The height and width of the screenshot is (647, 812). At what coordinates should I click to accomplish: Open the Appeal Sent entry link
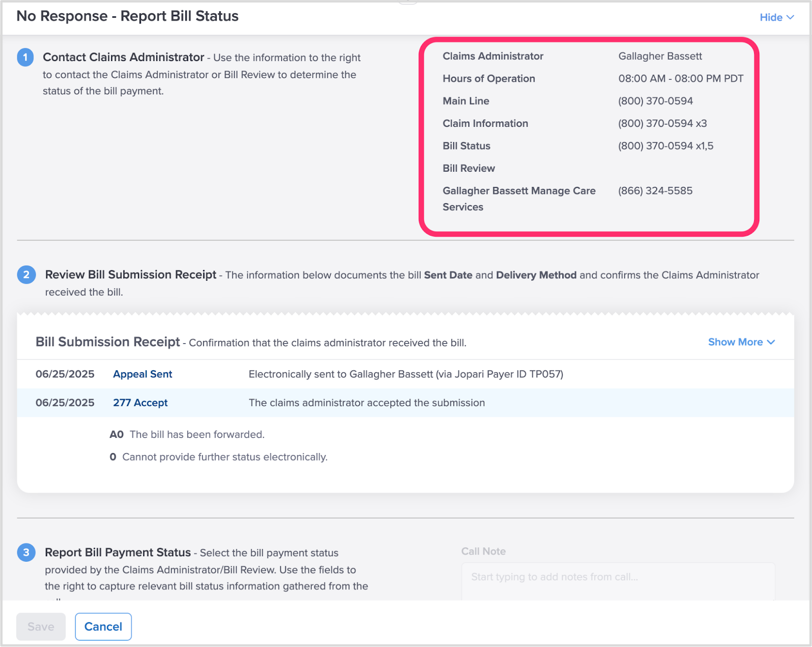pyautogui.click(x=143, y=374)
